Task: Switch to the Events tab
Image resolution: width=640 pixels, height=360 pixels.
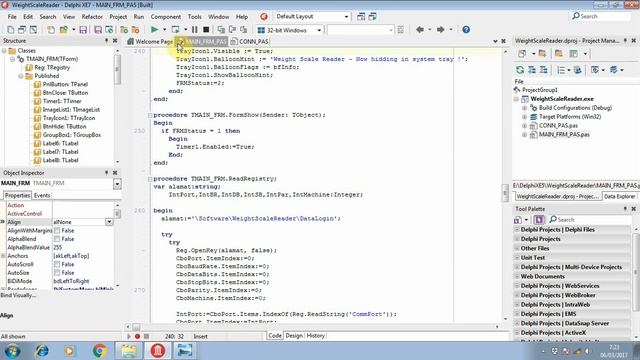Action: (42, 195)
